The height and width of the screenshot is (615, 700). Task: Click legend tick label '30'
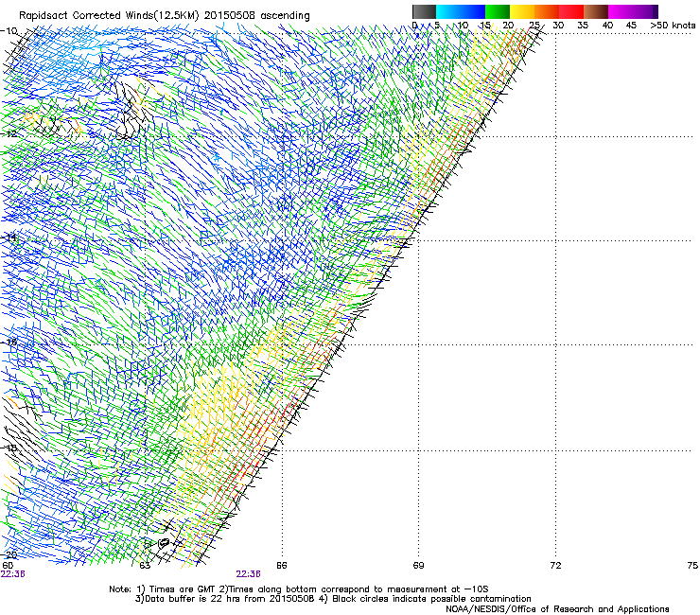(x=558, y=26)
